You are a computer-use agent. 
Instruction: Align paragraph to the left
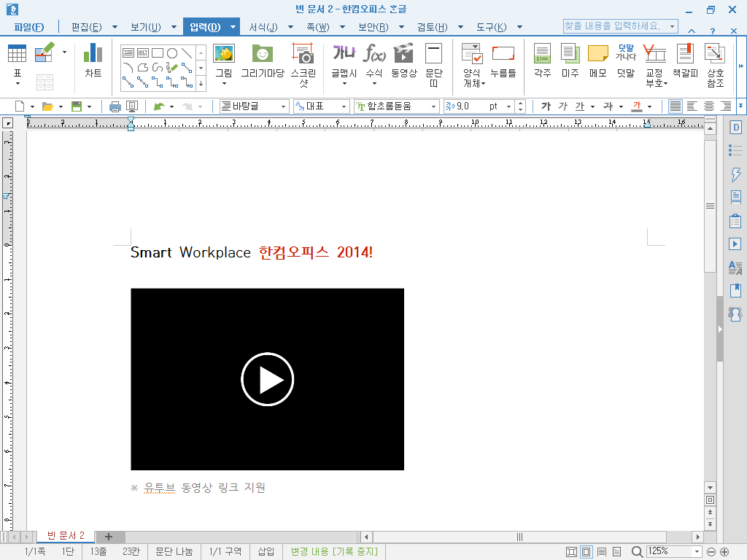point(692,106)
